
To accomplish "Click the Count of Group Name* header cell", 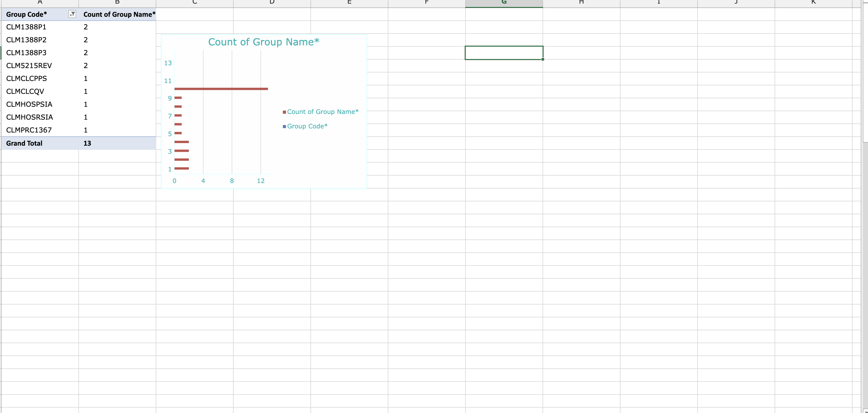I will 119,14.
